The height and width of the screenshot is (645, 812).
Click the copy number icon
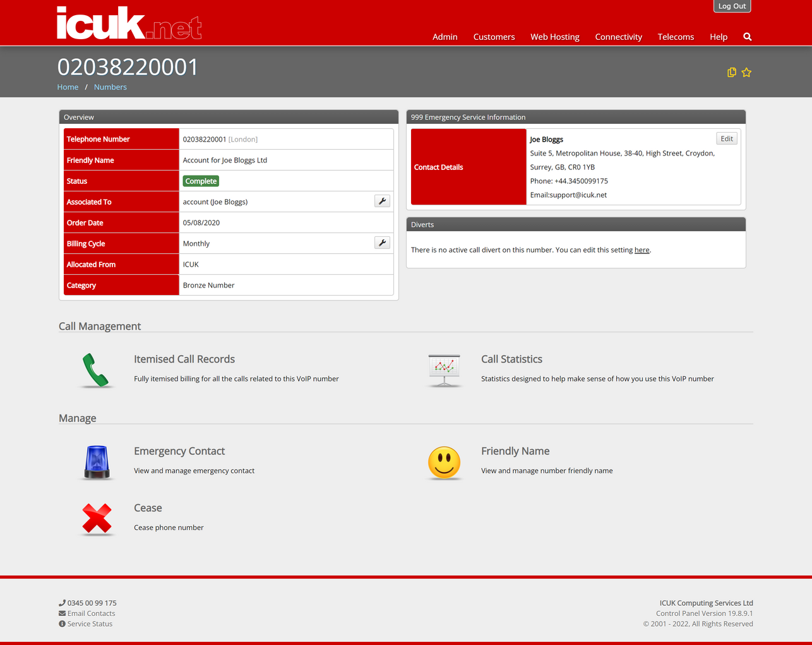click(732, 73)
